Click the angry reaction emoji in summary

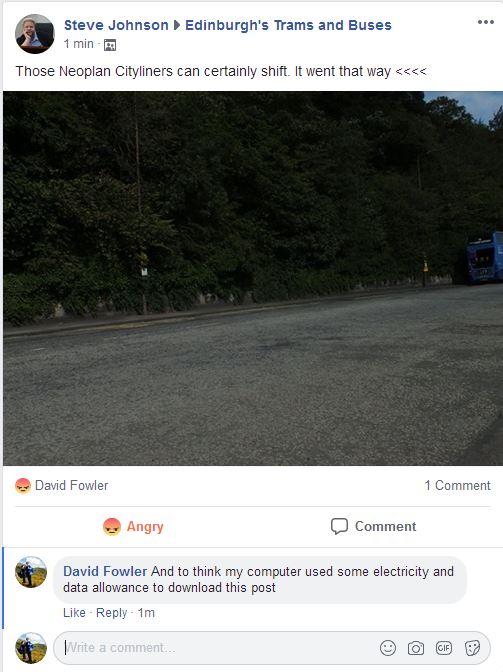(x=23, y=486)
